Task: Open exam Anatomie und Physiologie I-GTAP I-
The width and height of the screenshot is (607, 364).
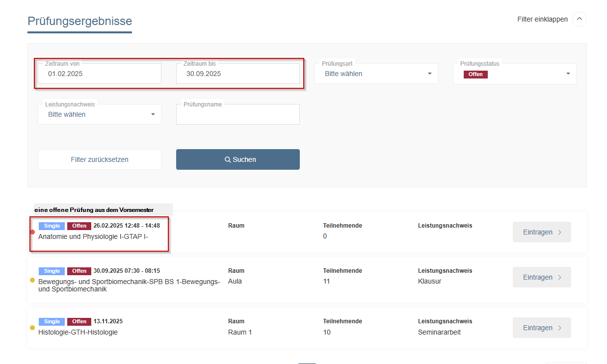Action: pyautogui.click(x=93, y=236)
